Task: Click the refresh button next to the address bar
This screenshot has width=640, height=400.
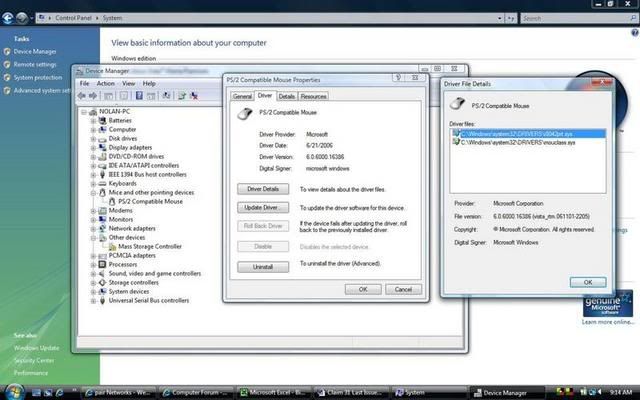Action: coord(511,18)
